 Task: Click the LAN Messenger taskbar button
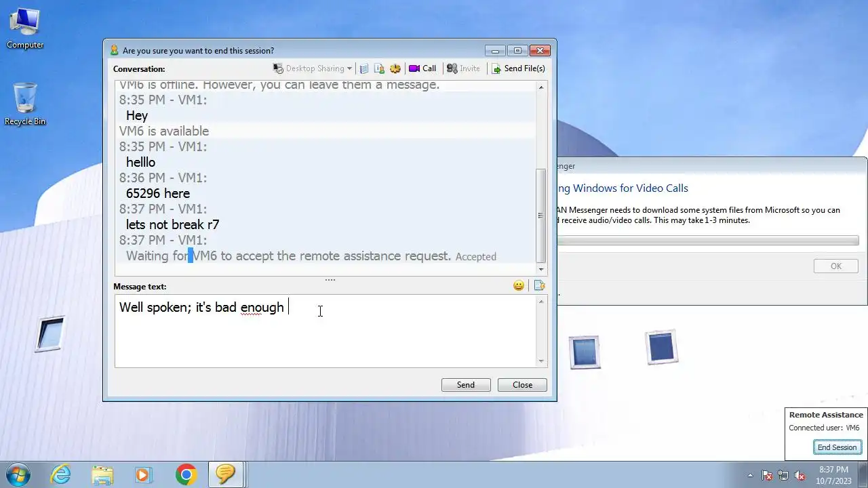point(226,474)
